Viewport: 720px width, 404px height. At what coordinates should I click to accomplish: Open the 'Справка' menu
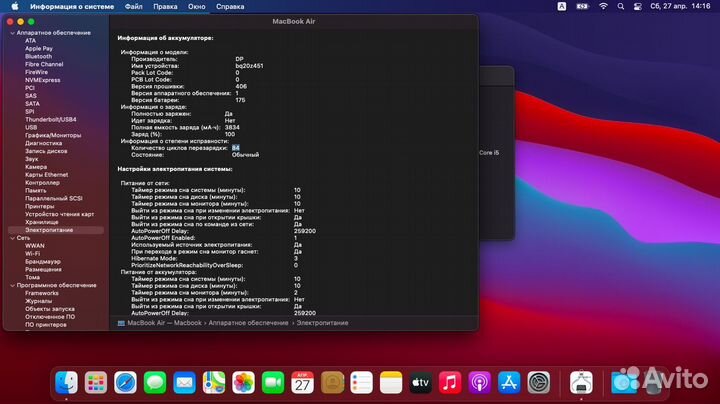pyautogui.click(x=230, y=6)
